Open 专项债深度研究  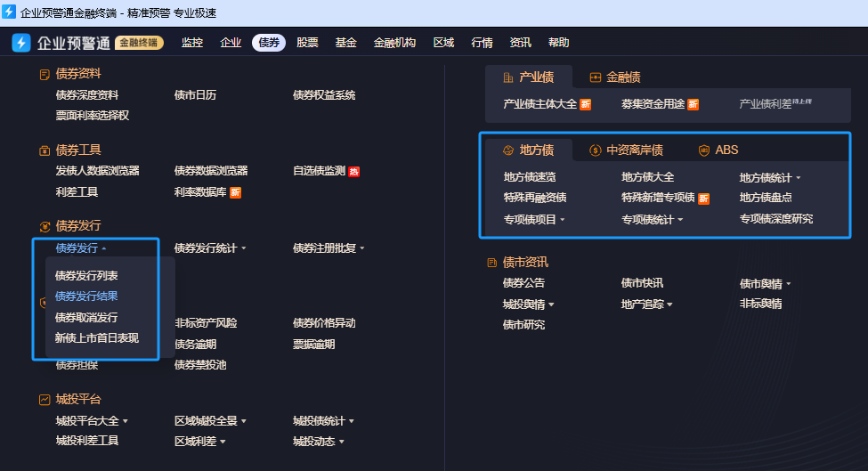coord(776,219)
